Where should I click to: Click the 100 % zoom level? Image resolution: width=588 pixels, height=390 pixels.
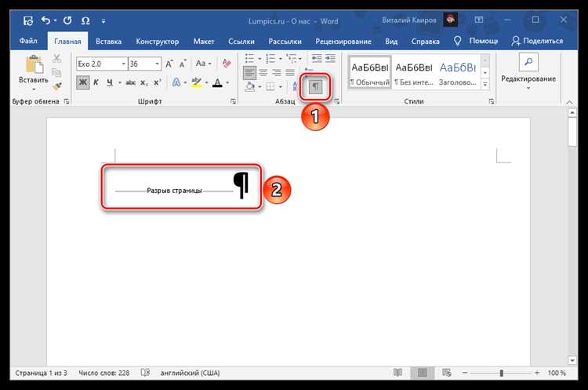(x=557, y=373)
